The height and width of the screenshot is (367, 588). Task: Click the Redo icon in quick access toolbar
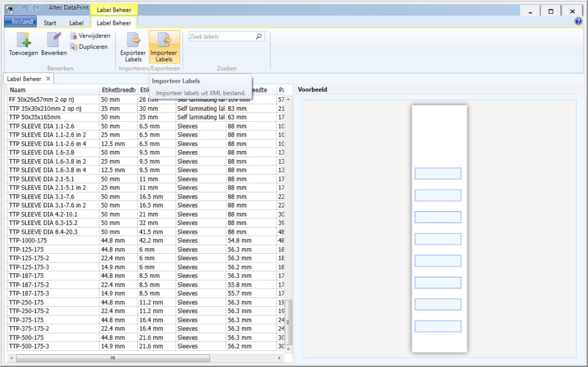pyautogui.click(x=34, y=9)
